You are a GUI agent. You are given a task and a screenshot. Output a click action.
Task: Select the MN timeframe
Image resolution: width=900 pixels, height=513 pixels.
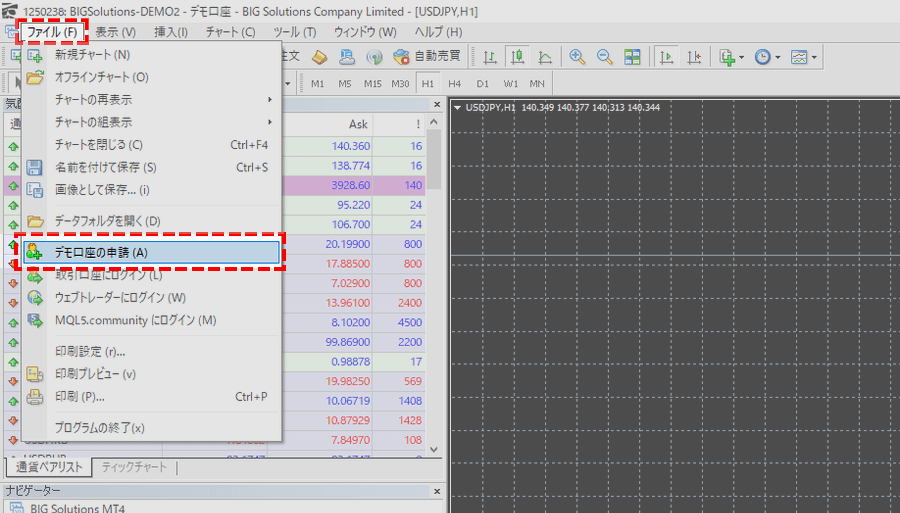pos(537,84)
